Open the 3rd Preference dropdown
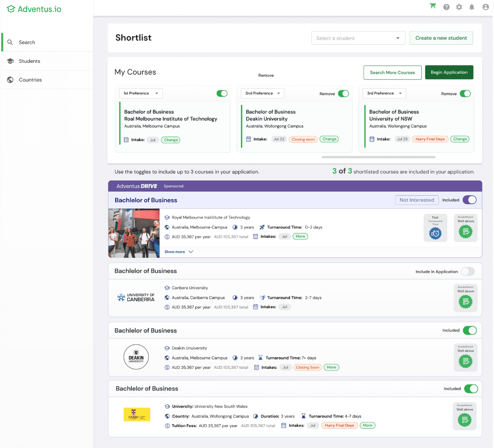Screen dimensions: 494x448 pyautogui.click(x=384, y=93)
